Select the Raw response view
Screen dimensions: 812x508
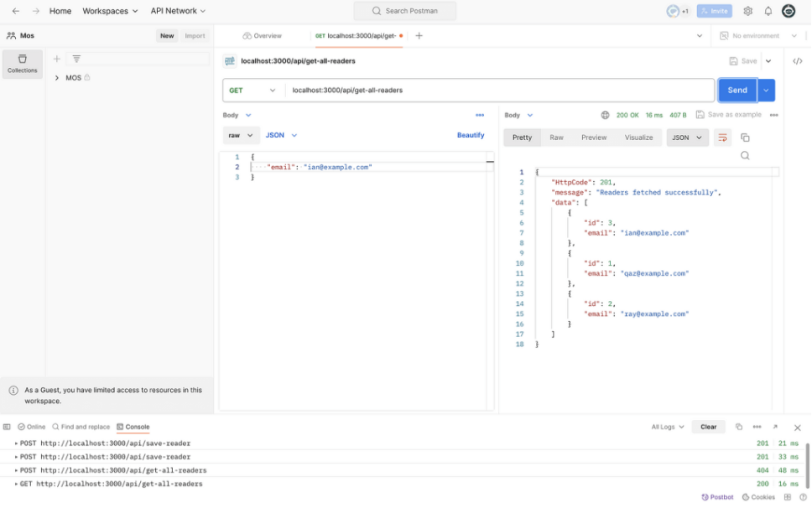coord(556,137)
